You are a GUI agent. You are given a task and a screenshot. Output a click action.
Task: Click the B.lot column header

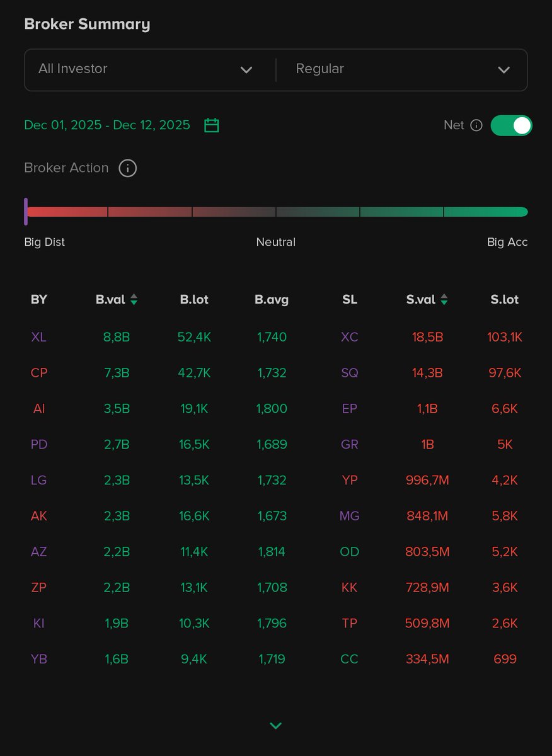195,299
